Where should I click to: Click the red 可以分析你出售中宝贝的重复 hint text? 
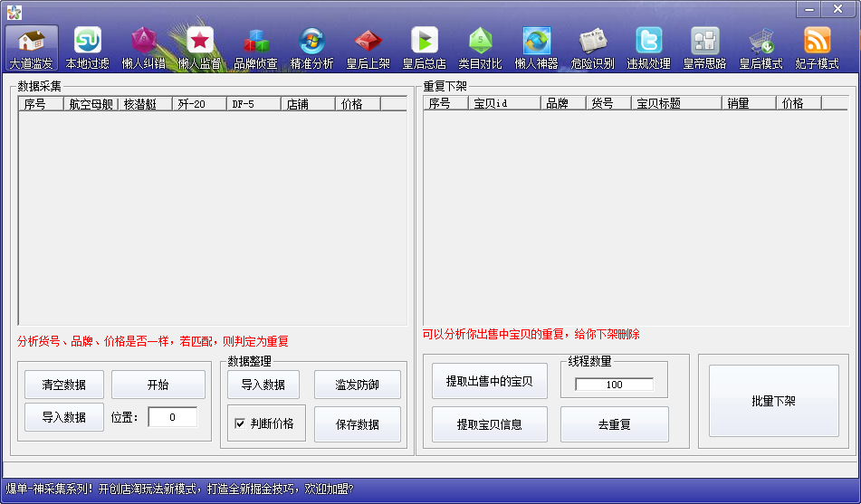tap(531, 335)
